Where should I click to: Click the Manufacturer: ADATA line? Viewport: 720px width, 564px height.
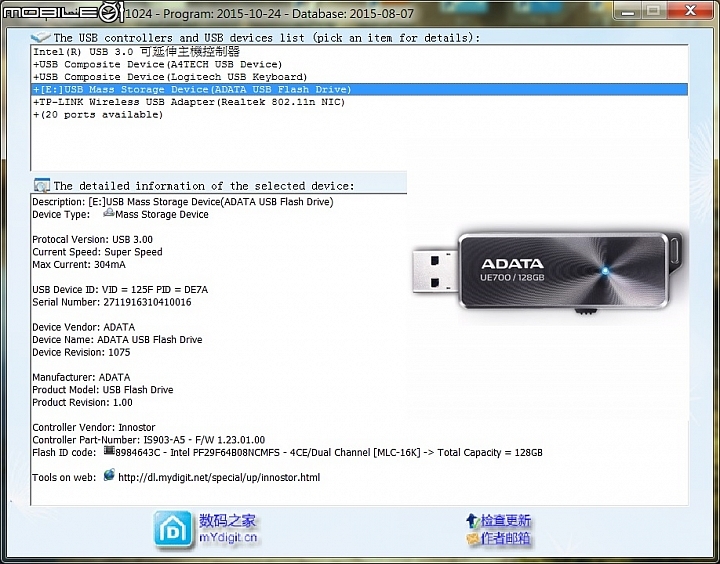click(x=81, y=377)
